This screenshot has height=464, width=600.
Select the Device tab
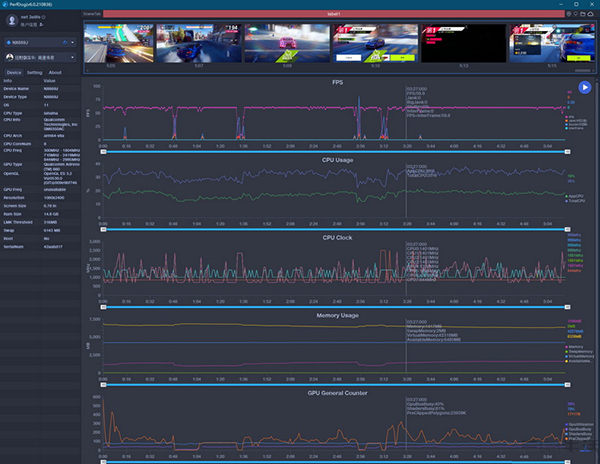click(x=13, y=73)
